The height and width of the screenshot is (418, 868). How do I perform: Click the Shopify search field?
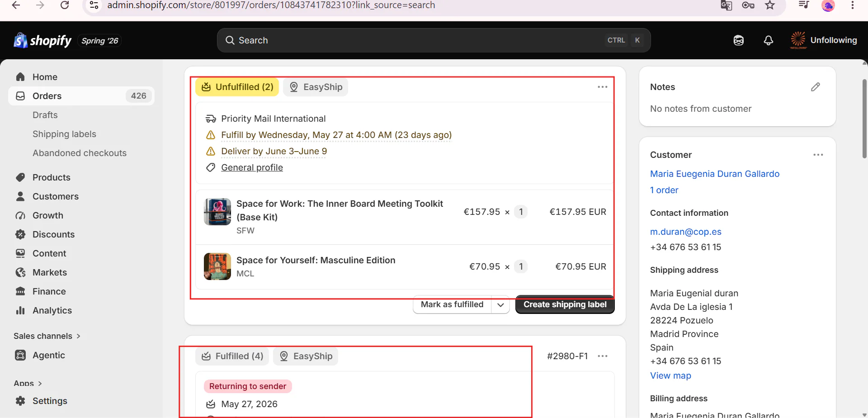(434, 40)
